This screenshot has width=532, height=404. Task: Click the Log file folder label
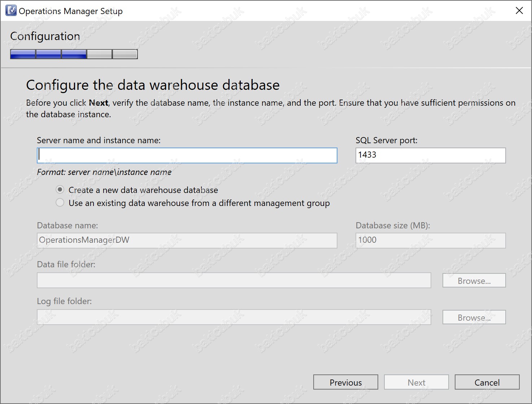(65, 301)
